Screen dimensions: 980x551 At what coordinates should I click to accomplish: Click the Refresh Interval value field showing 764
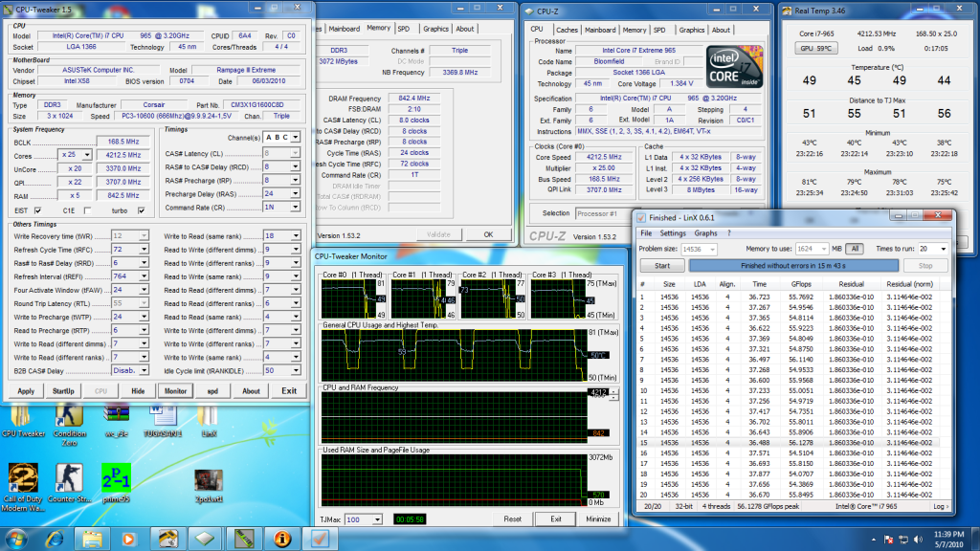(x=125, y=276)
